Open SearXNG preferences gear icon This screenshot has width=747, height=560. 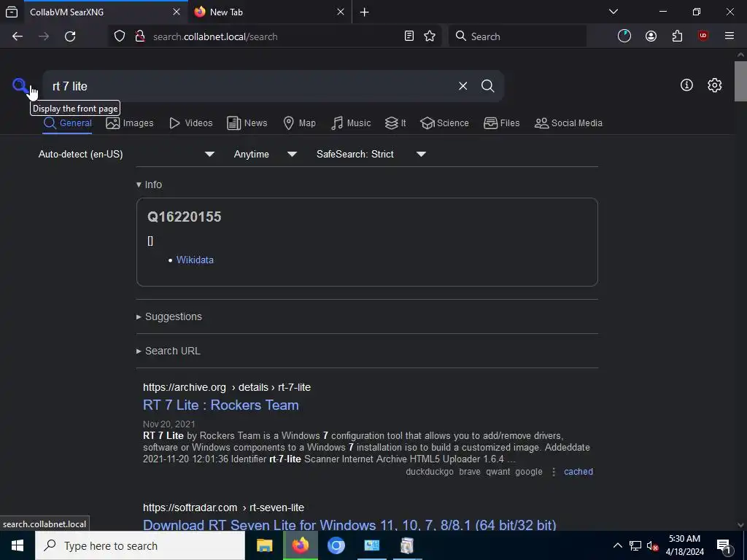click(715, 85)
